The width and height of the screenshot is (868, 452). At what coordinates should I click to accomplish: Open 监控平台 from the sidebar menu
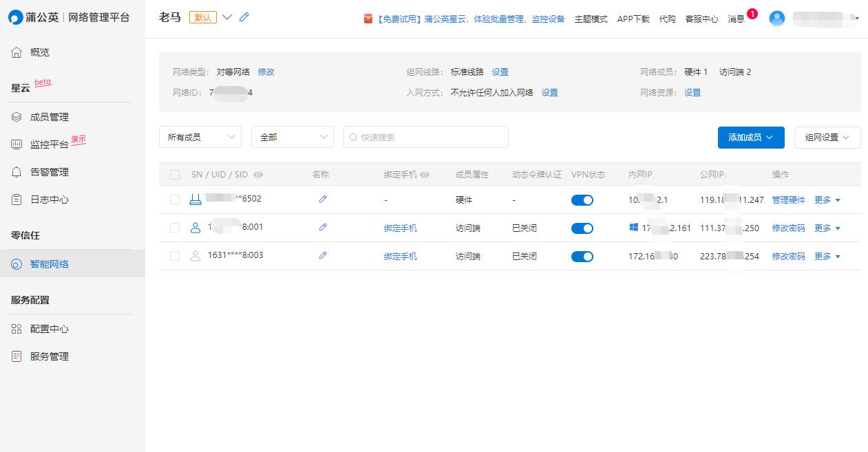[50, 144]
